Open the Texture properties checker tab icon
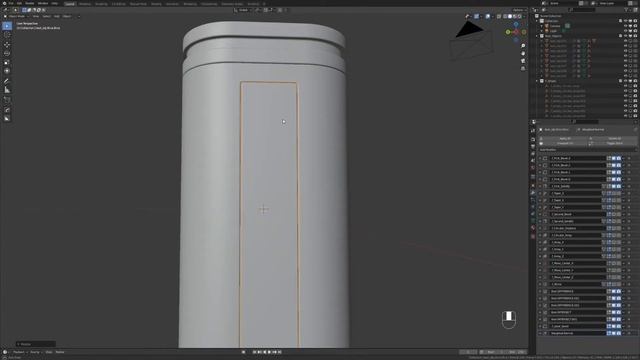640x360 pixels. tap(533, 236)
